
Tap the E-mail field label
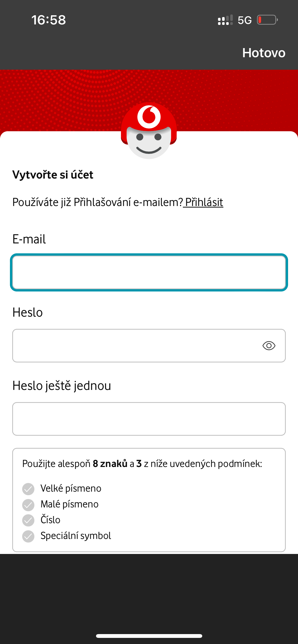pos(29,239)
